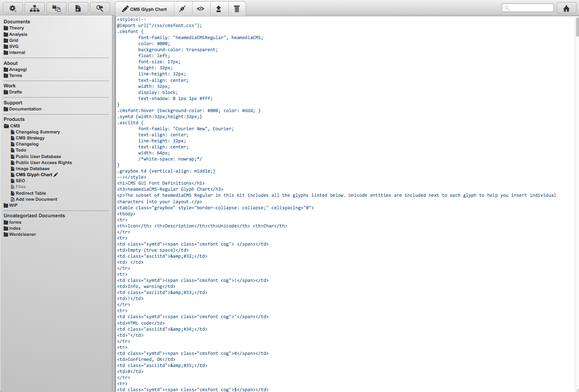Screen dimensions: 579x392
Task: Click the plug connection icon
Action: [182, 8]
